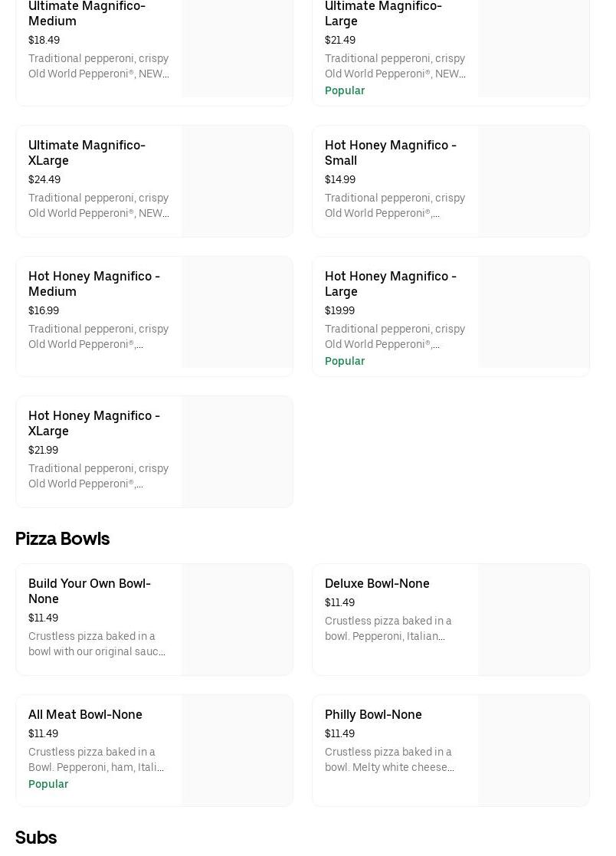
Task: Select the Hot Honey Magnifico - Large title
Action: (x=390, y=284)
